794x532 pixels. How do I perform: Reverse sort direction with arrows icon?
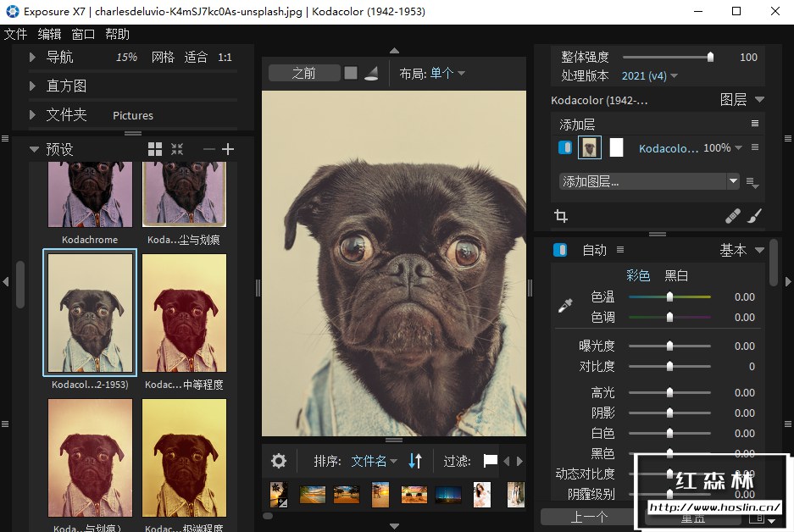tap(415, 461)
